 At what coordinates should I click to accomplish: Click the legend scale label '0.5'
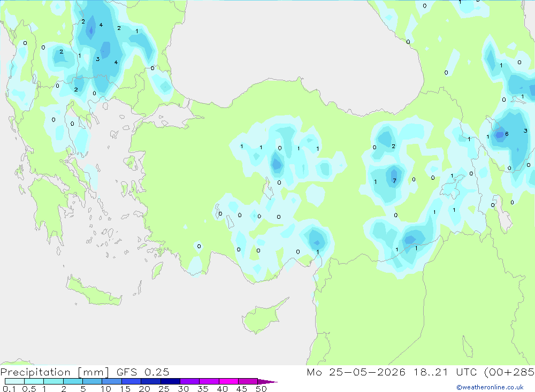click(29, 389)
